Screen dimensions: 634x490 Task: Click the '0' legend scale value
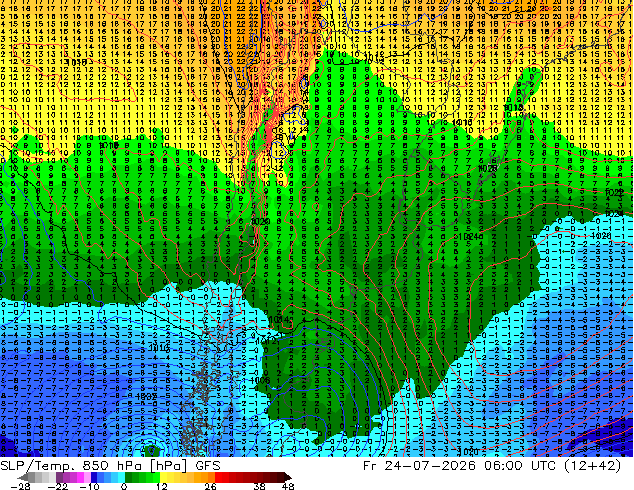coord(124,486)
